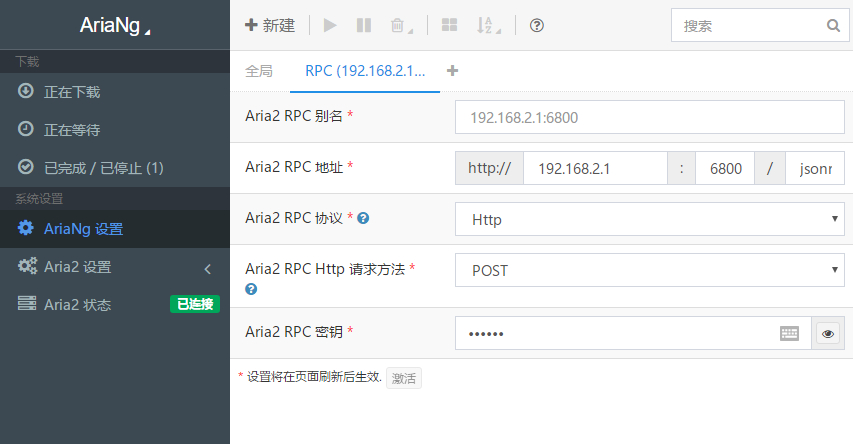Click the http:// protocol prefix label
853x444 pixels.
489,169
